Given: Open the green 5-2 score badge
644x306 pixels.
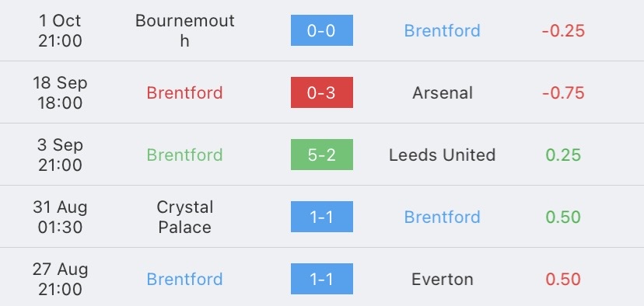Looking at the screenshot, I should pyautogui.click(x=321, y=155).
